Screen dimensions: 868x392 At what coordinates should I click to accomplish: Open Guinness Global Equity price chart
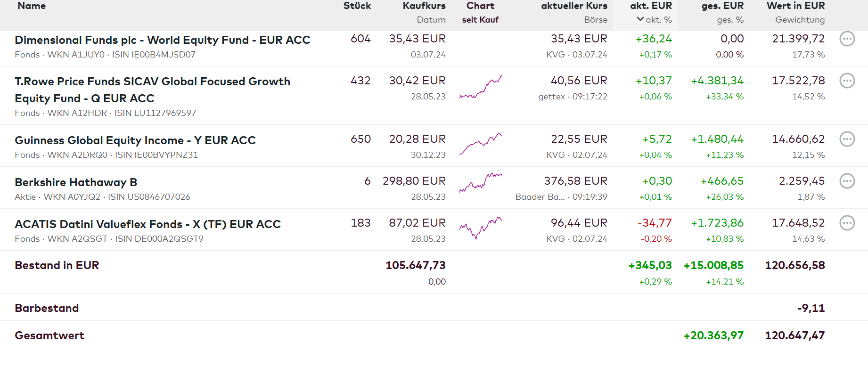480,144
